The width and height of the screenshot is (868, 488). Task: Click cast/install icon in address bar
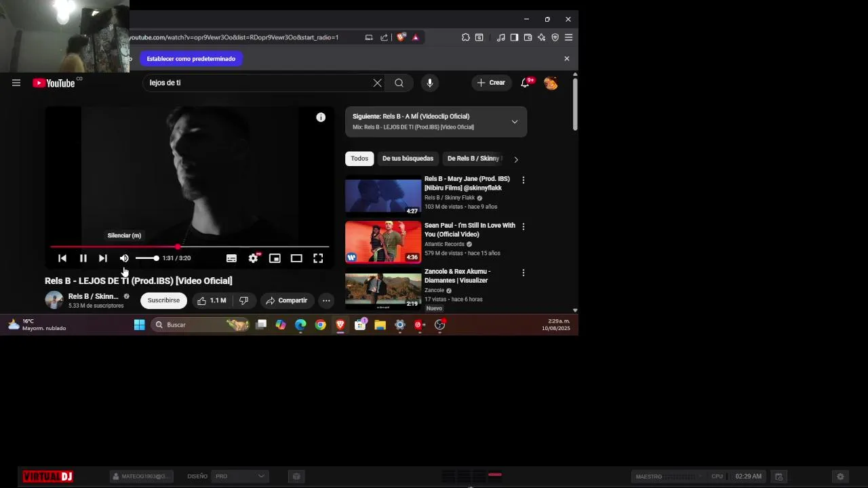click(369, 37)
